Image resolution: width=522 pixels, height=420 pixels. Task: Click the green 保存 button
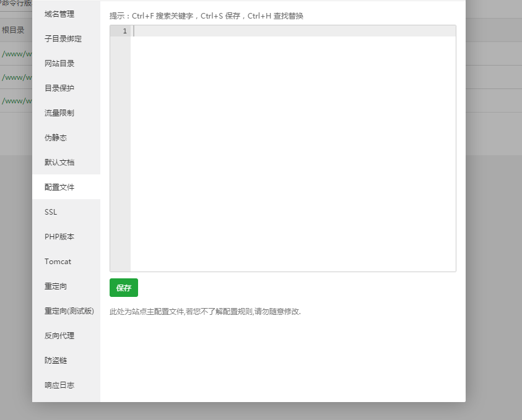click(x=123, y=288)
